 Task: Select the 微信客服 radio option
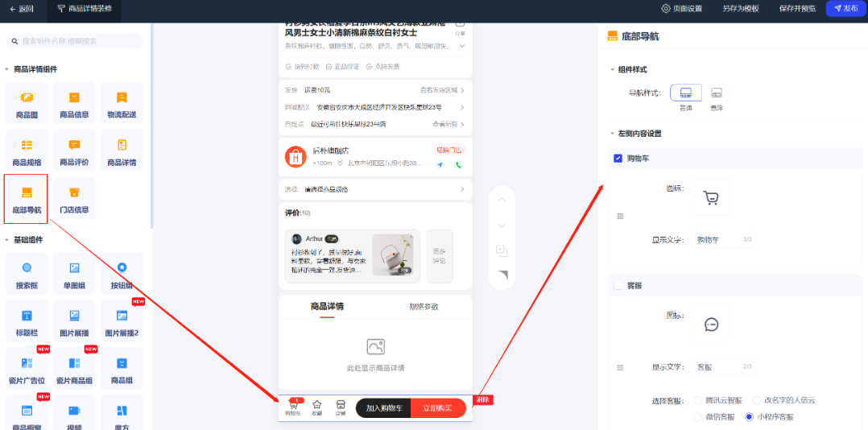pyautogui.click(x=697, y=416)
